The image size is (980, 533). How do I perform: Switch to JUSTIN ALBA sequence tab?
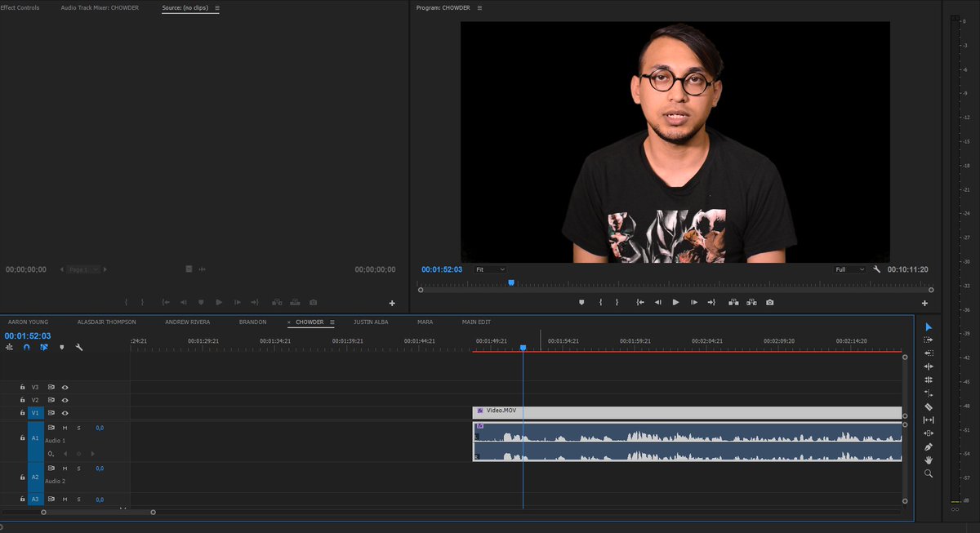coord(371,322)
